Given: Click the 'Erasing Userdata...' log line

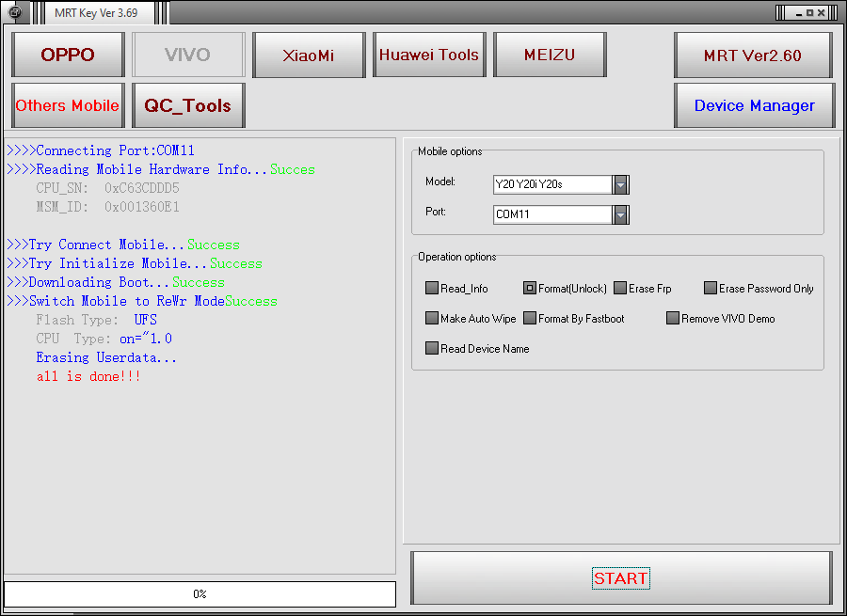Looking at the screenshot, I should coord(106,358).
